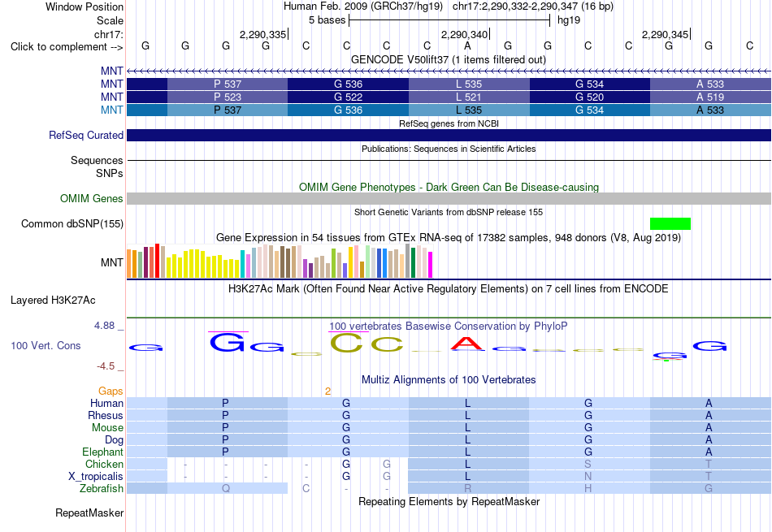The width and height of the screenshot is (772, 532).
Task: Click the 'X_tropicalis' species label
Action: coord(96,477)
